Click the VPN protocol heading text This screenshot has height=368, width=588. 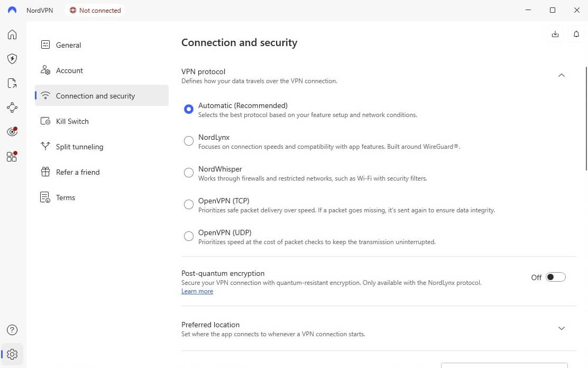click(203, 71)
